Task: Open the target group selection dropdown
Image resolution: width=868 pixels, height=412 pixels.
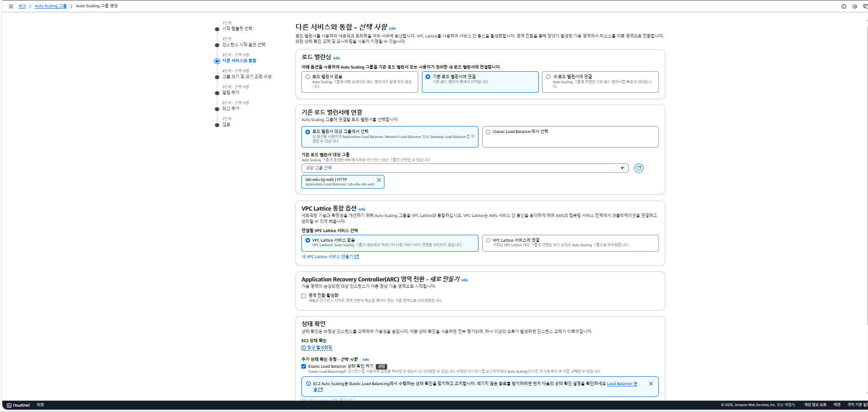Action: [x=465, y=168]
